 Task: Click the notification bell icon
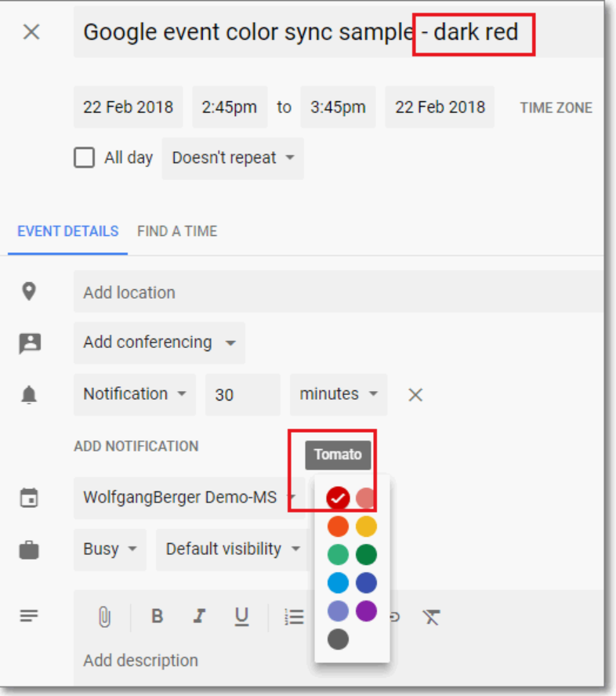[29, 394]
